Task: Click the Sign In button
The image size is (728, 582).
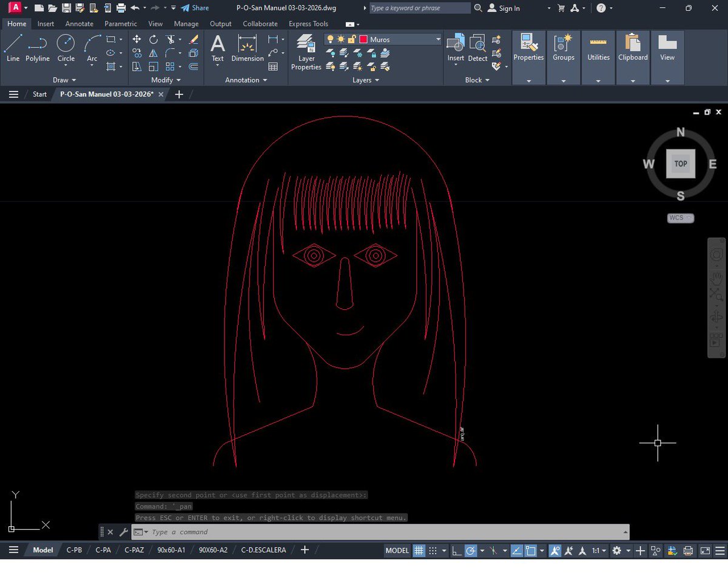Action: click(x=504, y=8)
